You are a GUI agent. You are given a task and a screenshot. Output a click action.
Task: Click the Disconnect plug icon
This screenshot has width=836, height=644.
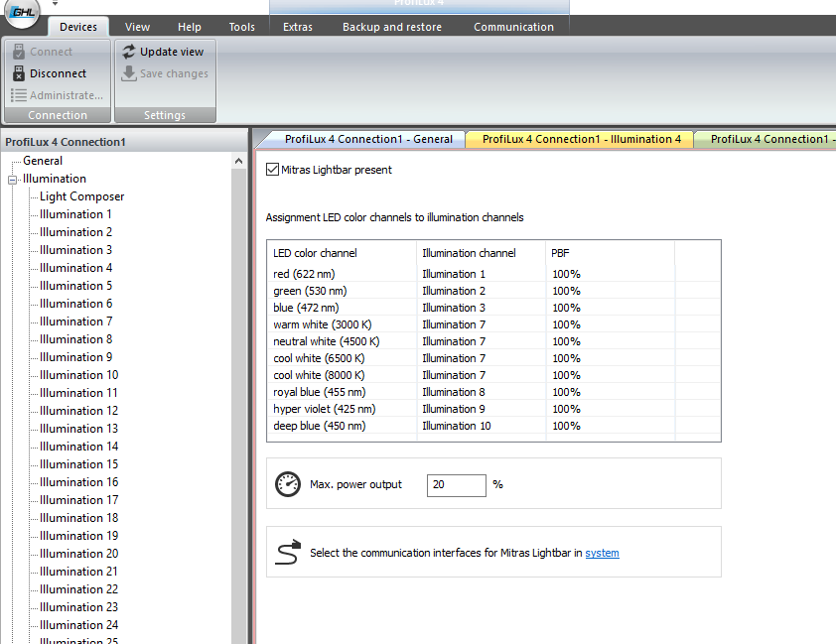pos(19,73)
